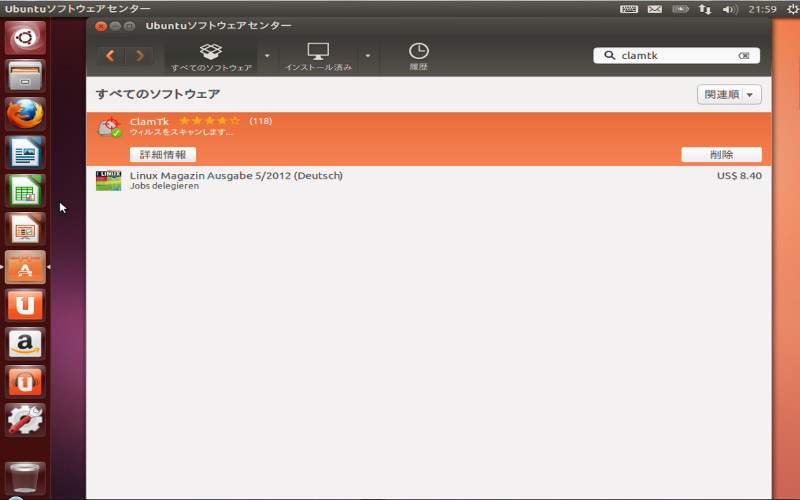800x500 pixels.
Task: Launch Firefox web browser
Action: [25, 114]
